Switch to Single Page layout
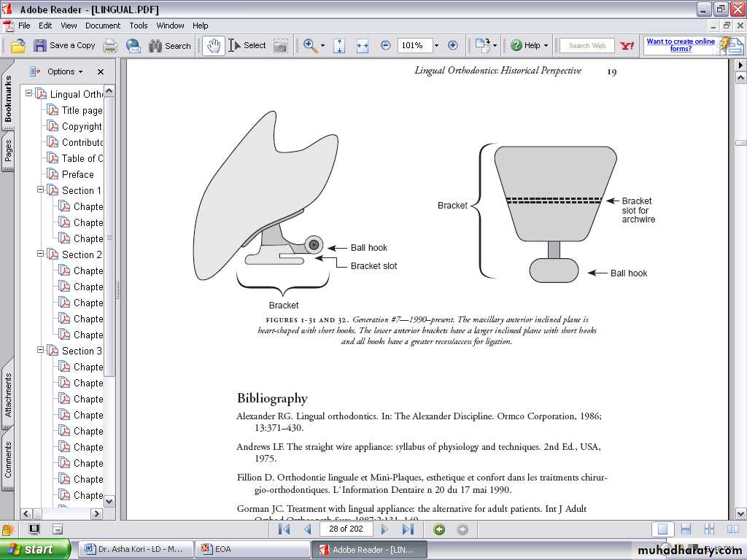 point(662,529)
